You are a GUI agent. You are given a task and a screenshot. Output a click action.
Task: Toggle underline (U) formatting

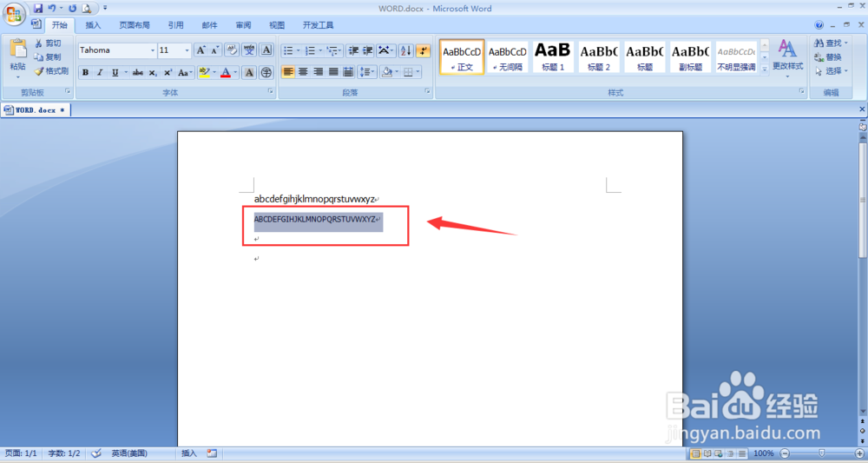pos(115,73)
